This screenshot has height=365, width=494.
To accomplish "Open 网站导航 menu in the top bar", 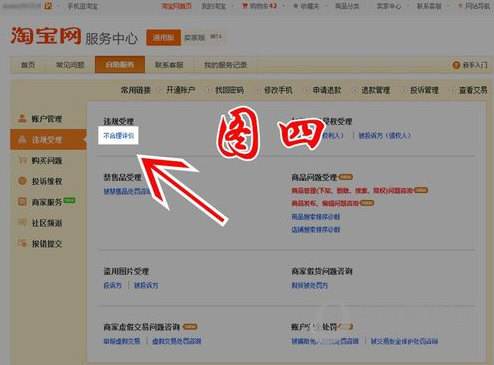I will pyautogui.click(x=477, y=6).
